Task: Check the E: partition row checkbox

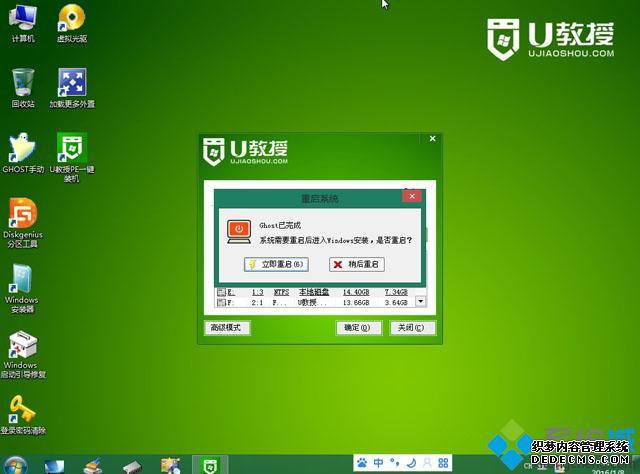Action: (x=222, y=292)
